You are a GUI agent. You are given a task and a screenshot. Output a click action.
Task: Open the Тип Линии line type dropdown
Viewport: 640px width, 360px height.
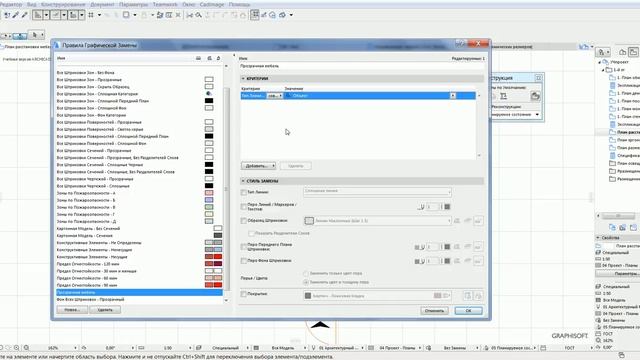(x=377, y=191)
